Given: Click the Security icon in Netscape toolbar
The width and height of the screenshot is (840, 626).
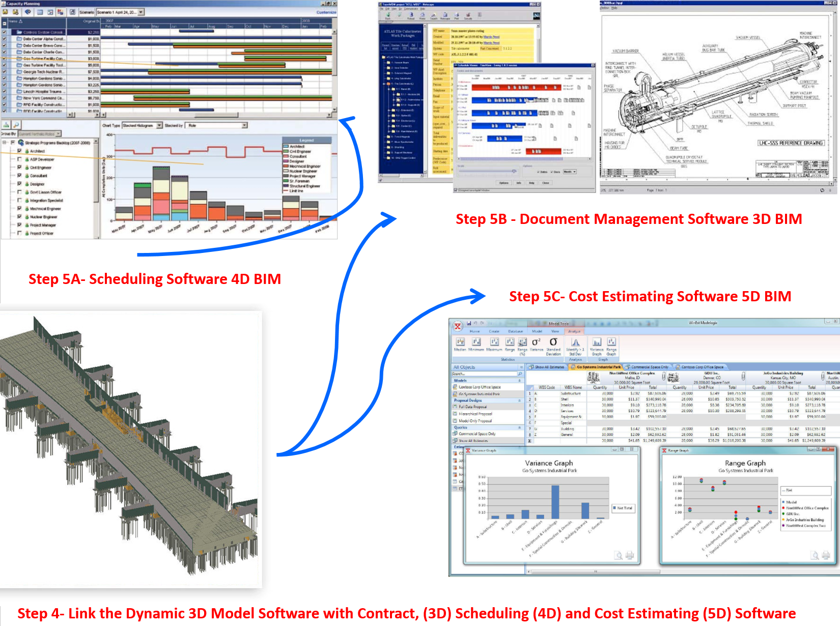Looking at the screenshot, I should point(468,15).
